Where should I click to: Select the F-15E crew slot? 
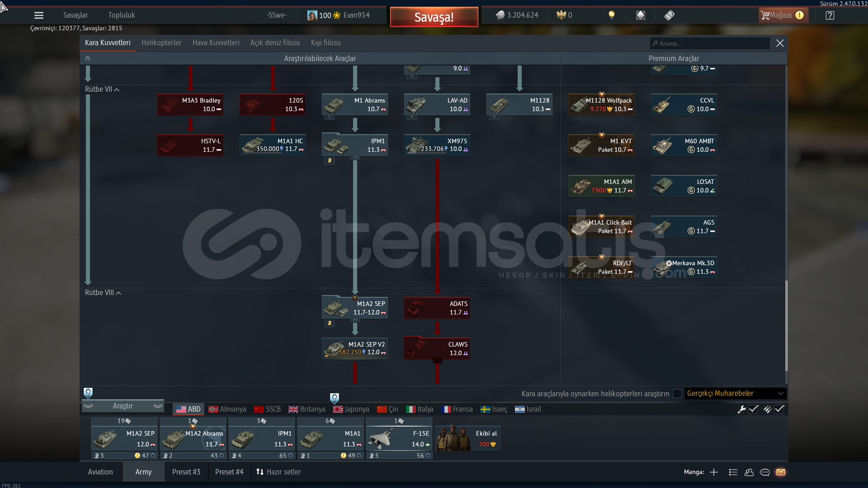(x=399, y=438)
